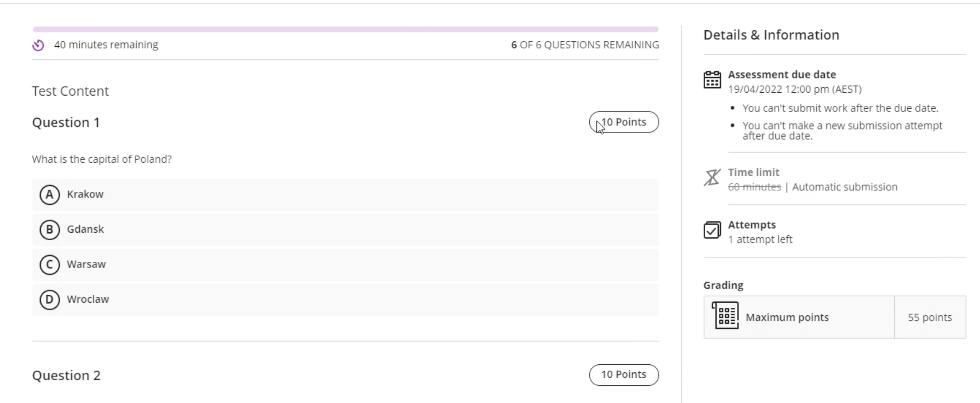Click the assessment due date calendar icon
Image resolution: width=980 pixels, height=403 pixels.
(x=712, y=80)
